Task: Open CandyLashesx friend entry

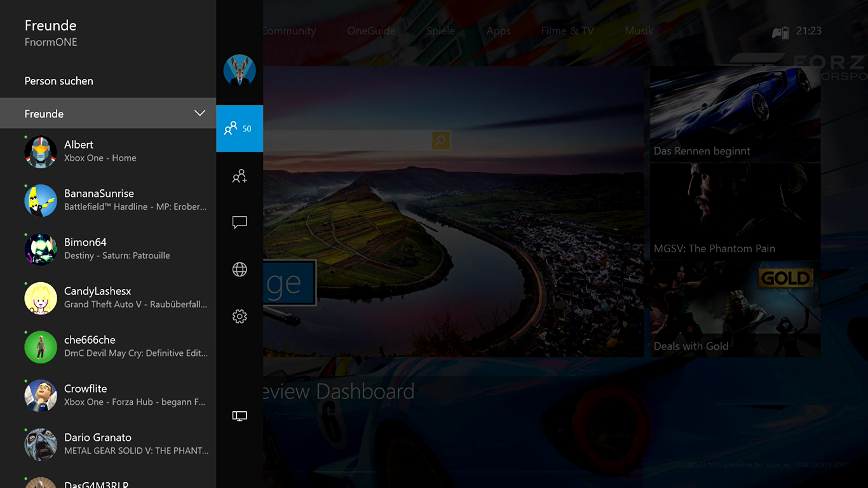Action: (x=108, y=298)
